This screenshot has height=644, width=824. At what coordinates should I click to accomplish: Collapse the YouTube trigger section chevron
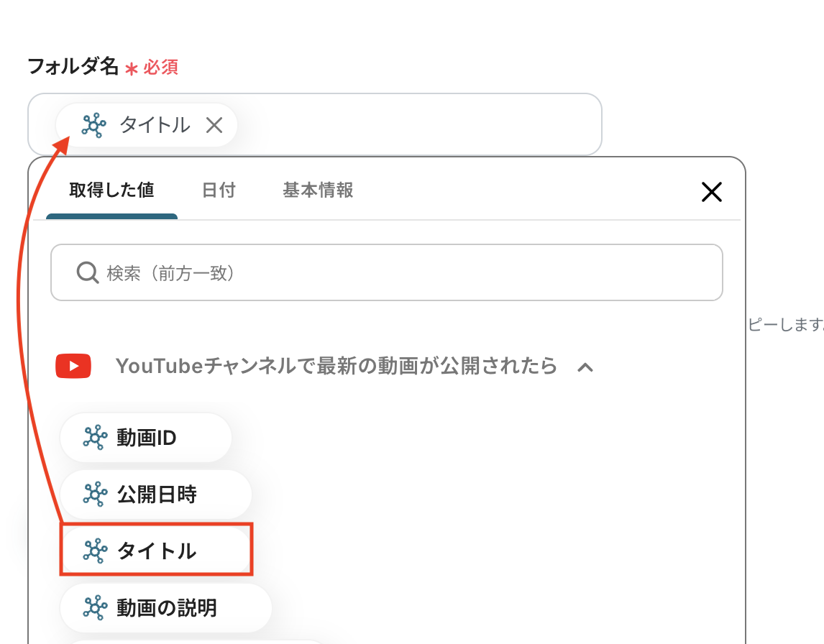tap(585, 367)
